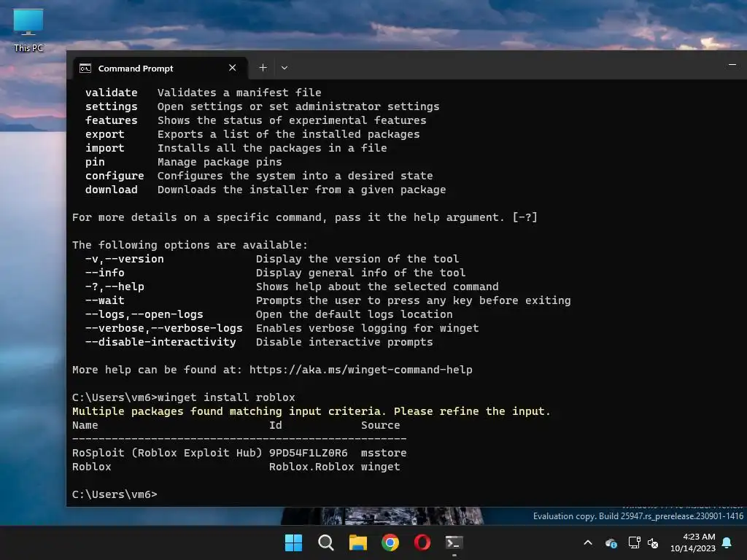Open muted volume tray icon
The height and width of the screenshot is (560, 747).
[x=653, y=542]
